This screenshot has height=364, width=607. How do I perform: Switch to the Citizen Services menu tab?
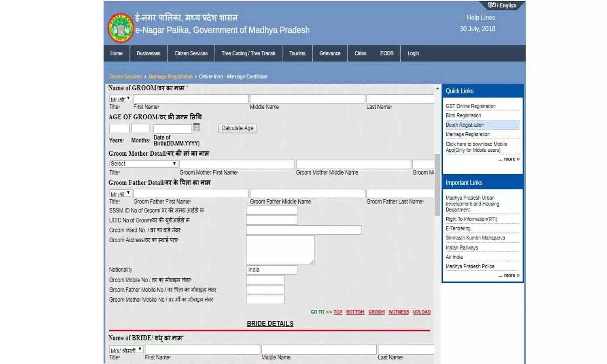pos(191,53)
